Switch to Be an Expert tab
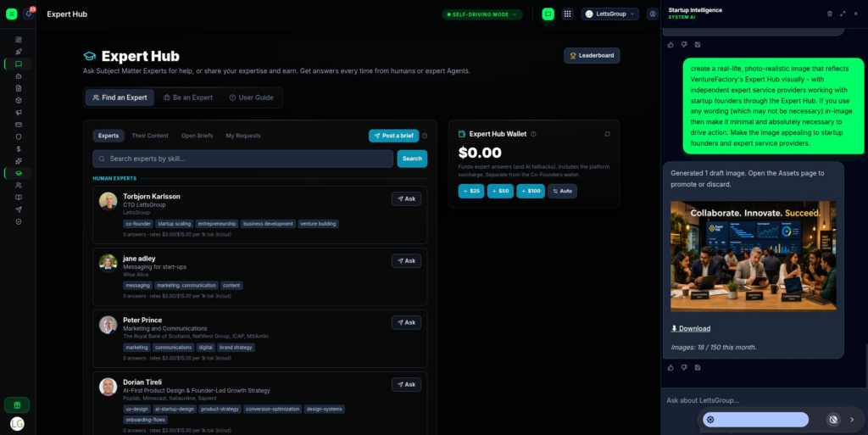 point(188,98)
